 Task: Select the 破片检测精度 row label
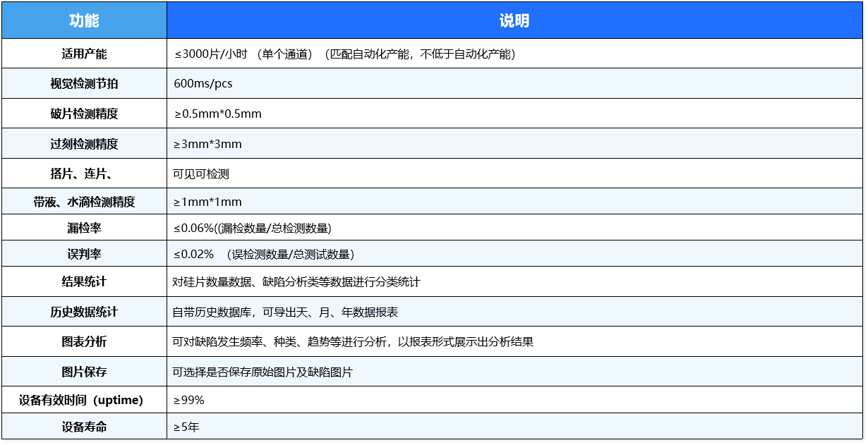(84, 114)
